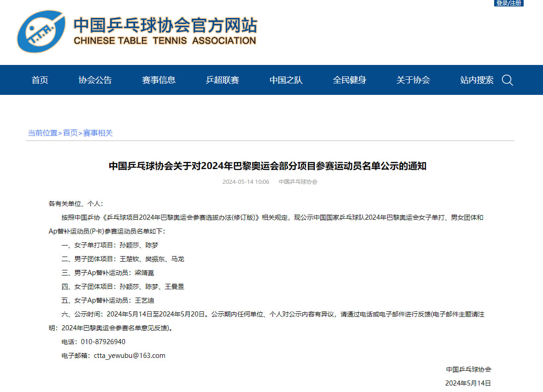The width and height of the screenshot is (543, 392).
Task: Click the email address ctta_yewubu@163.com
Action: click(130, 356)
